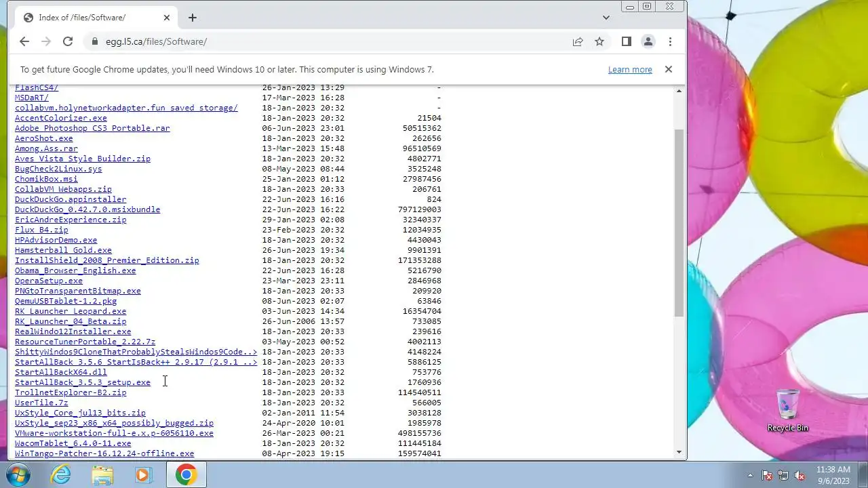Viewport: 868px width, 488px height.
Task: Select the Index of /files/Software/ tab
Action: 95,18
